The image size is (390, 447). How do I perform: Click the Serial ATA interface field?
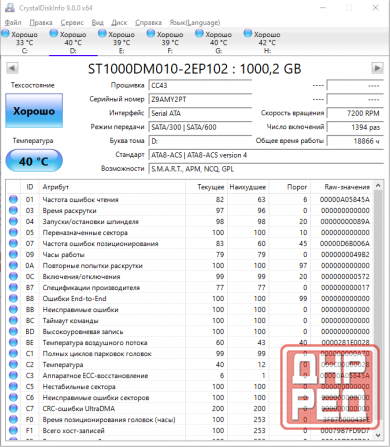click(x=200, y=113)
